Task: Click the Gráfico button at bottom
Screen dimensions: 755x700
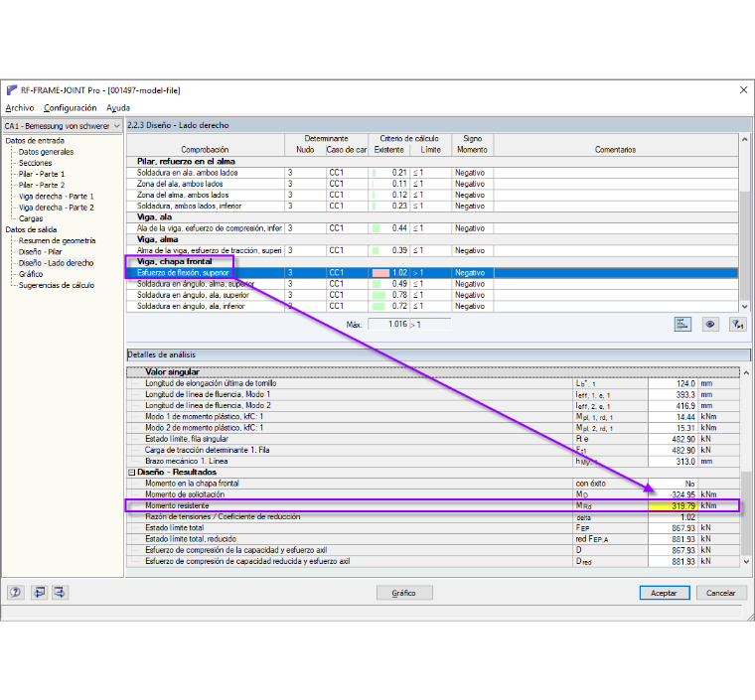Action: tap(404, 593)
